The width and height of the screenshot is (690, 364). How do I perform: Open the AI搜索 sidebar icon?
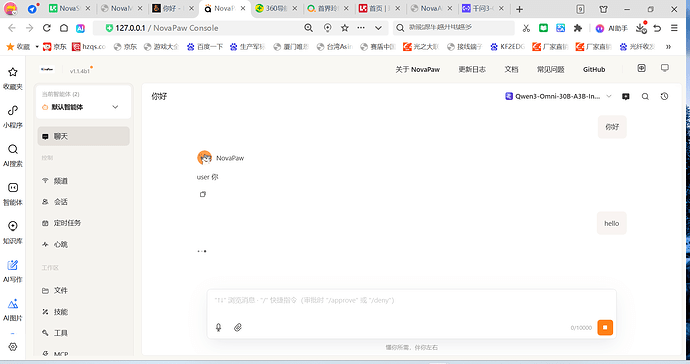coord(13,149)
